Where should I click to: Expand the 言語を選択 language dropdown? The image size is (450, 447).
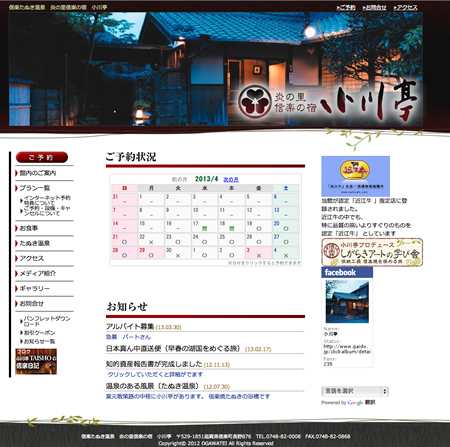(355, 391)
